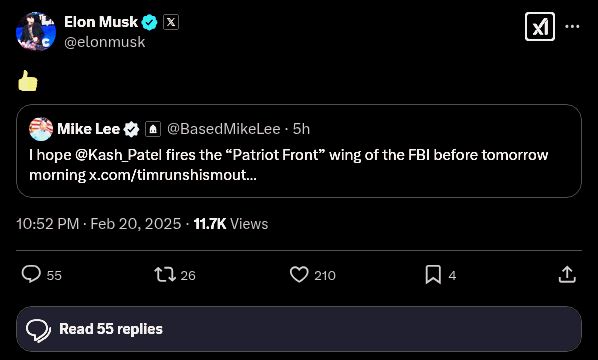Follow the @Kash_Patel mention link
The height and width of the screenshot is (360, 598).
pos(119,155)
